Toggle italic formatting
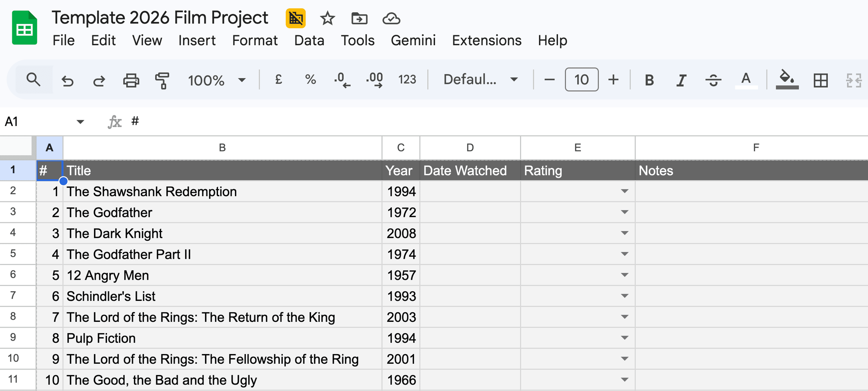868x391 pixels. (681, 80)
